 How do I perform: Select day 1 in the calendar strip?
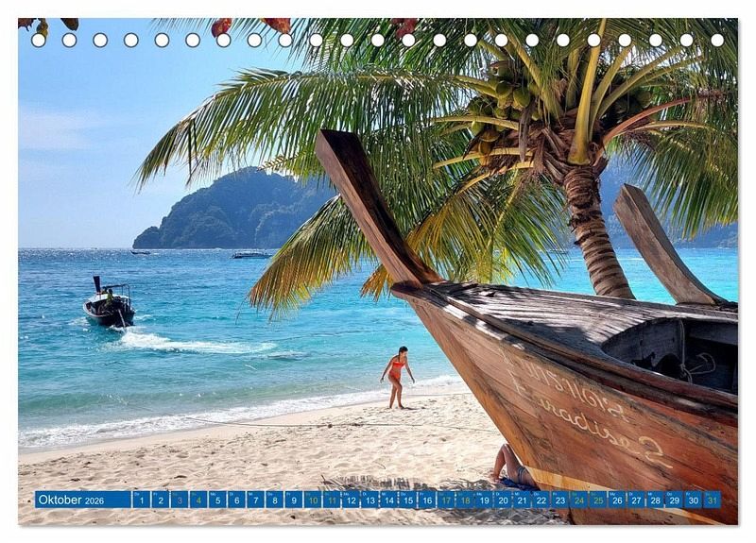tap(141, 500)
